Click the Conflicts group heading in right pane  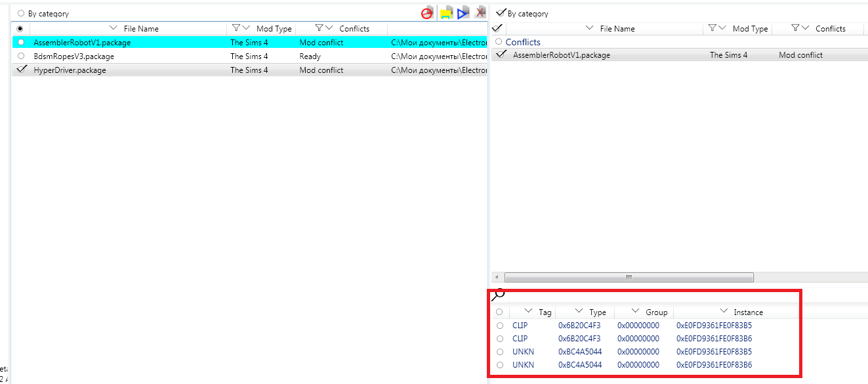(x=523, y=42)
